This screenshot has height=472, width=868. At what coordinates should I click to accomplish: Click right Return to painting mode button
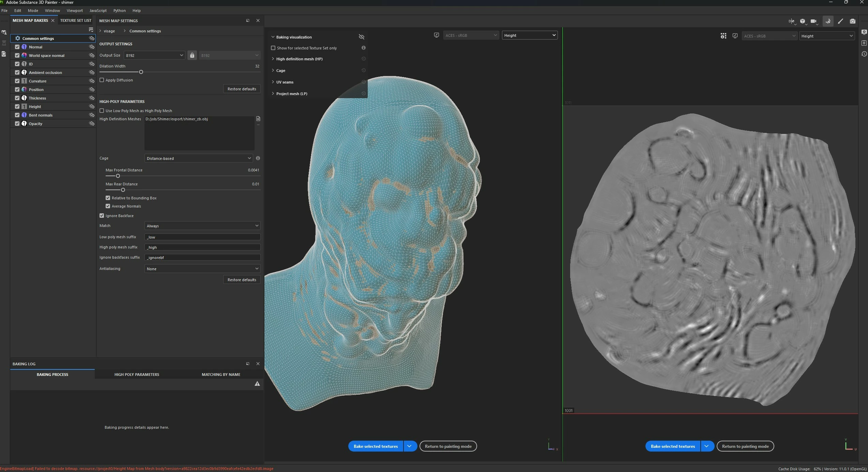745,446
